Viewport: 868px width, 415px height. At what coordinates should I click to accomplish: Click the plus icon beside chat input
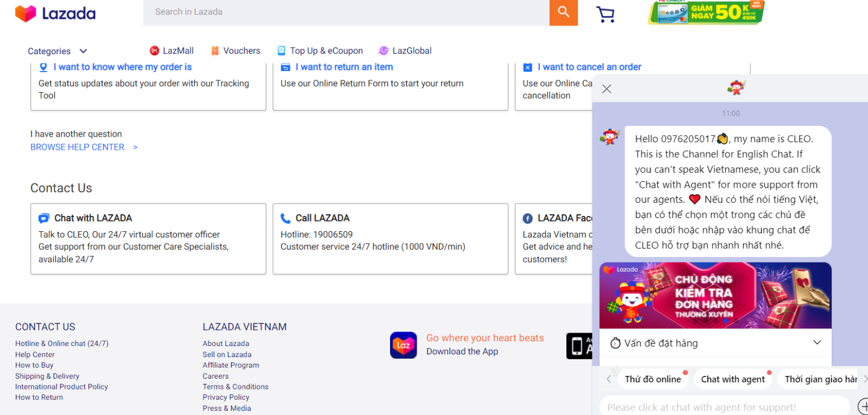[863, 406]
